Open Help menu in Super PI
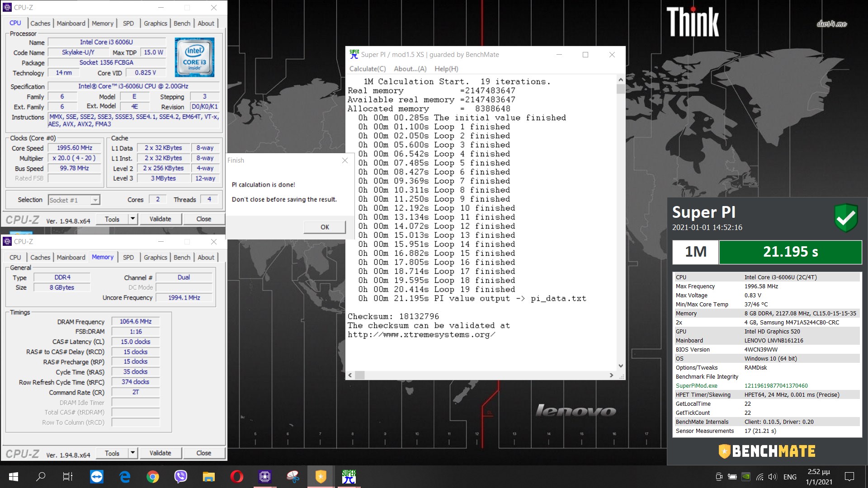Screen dimensions: 868x488 (x=446, y=69)
